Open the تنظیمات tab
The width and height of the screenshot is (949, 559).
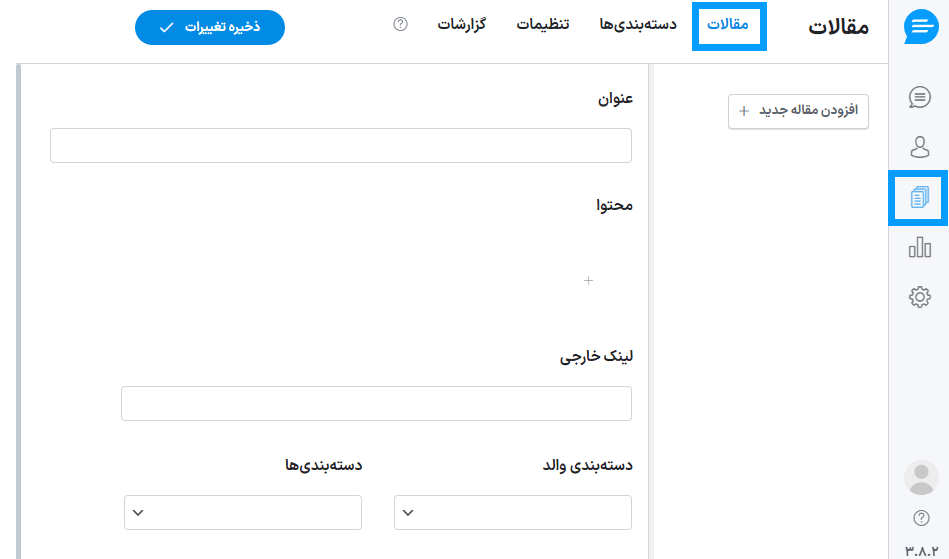click(543, 25)
